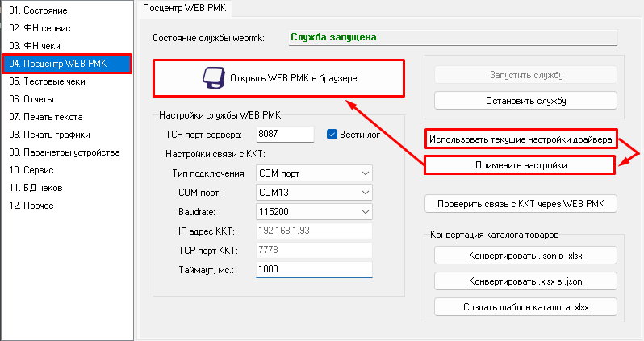This screenshot has height=341, width=644.
Task: Select '11. БД чеков' list item
Action: pos(38,188)
